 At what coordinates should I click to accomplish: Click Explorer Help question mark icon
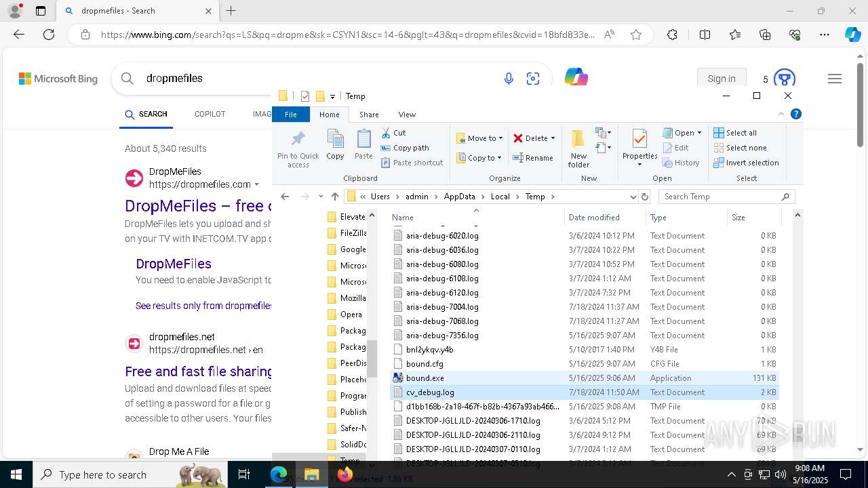796,114
